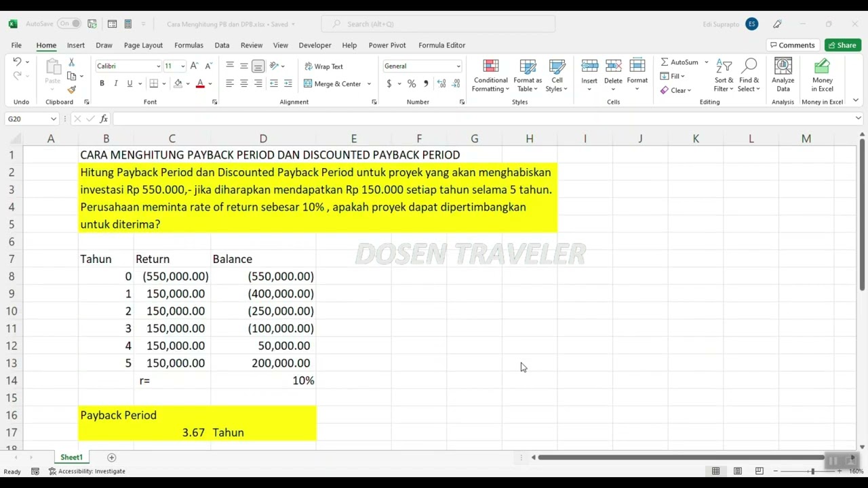The height and width of the screenshot is (488, 868).
Task: Click the Cut scissors icon
Action: 71,62
